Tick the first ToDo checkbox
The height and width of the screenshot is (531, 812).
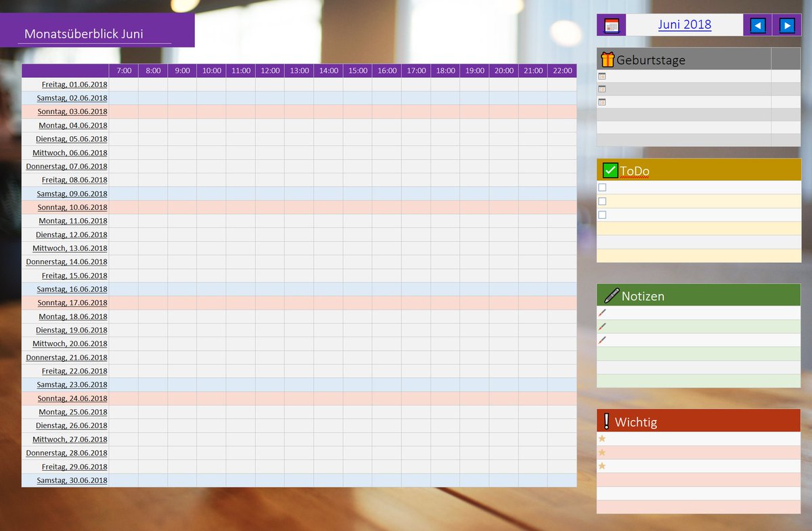602,188
